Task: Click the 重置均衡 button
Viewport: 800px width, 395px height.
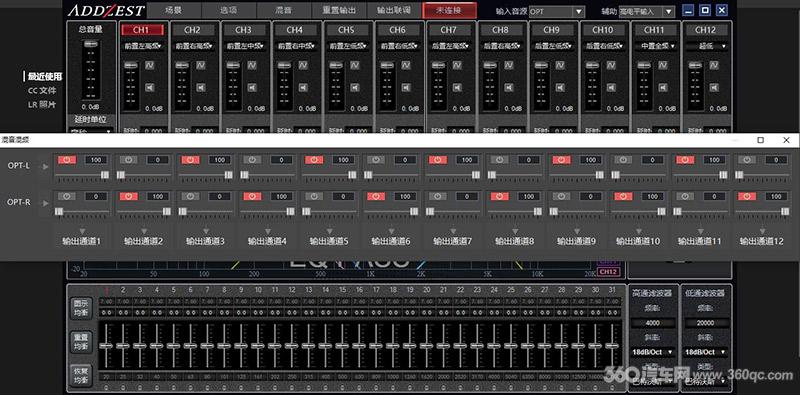Action: (82, 342)
